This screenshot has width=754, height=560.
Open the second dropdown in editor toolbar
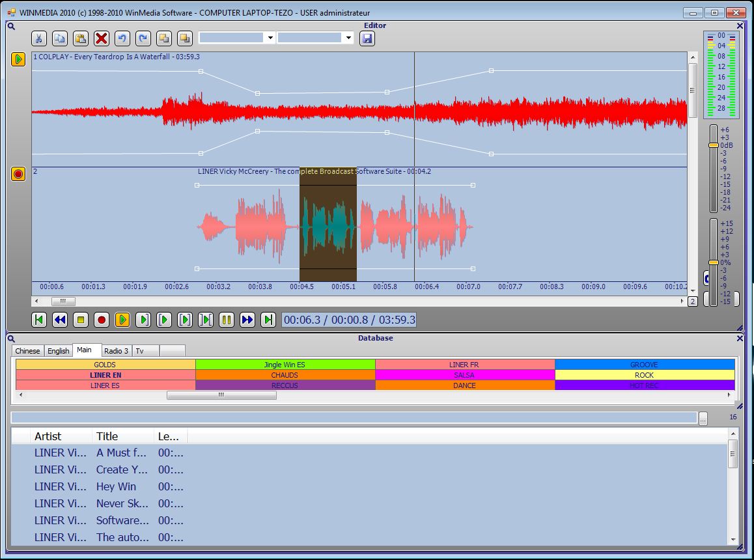tap(348, 38)
